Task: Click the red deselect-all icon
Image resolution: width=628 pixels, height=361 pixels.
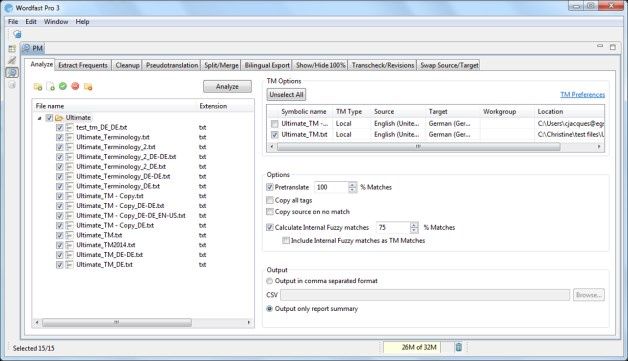Action: tap(75, 86)
